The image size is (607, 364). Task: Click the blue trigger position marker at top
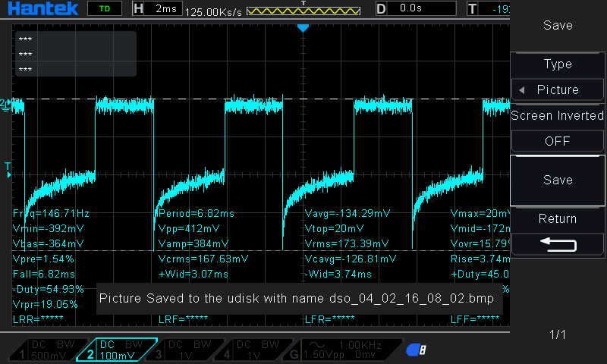click(303, 28)
